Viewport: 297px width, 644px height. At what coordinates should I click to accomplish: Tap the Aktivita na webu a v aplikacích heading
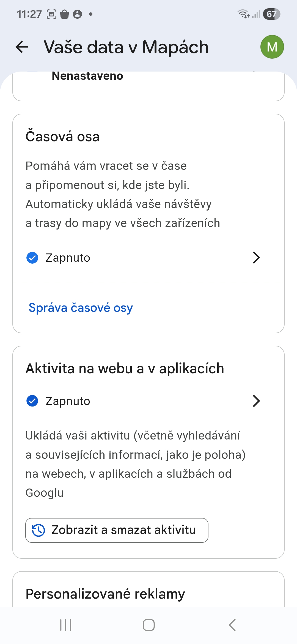(x=125, y=369)
